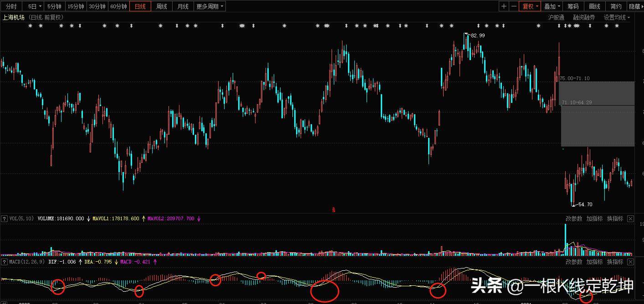Toggle 融资融券 overlay
The image size is (644, 304).
(x=584, y=17)
